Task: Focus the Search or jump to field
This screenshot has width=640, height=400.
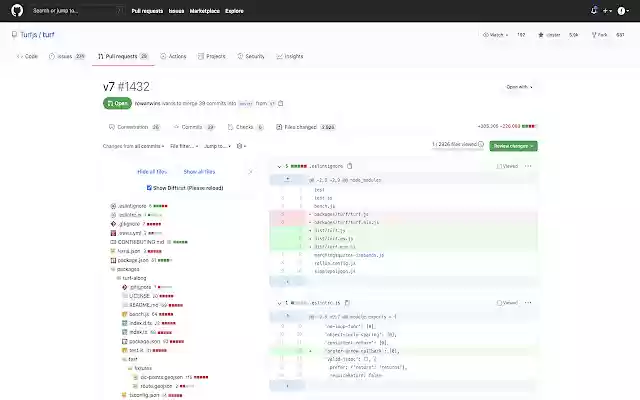Action: (78, 11)
